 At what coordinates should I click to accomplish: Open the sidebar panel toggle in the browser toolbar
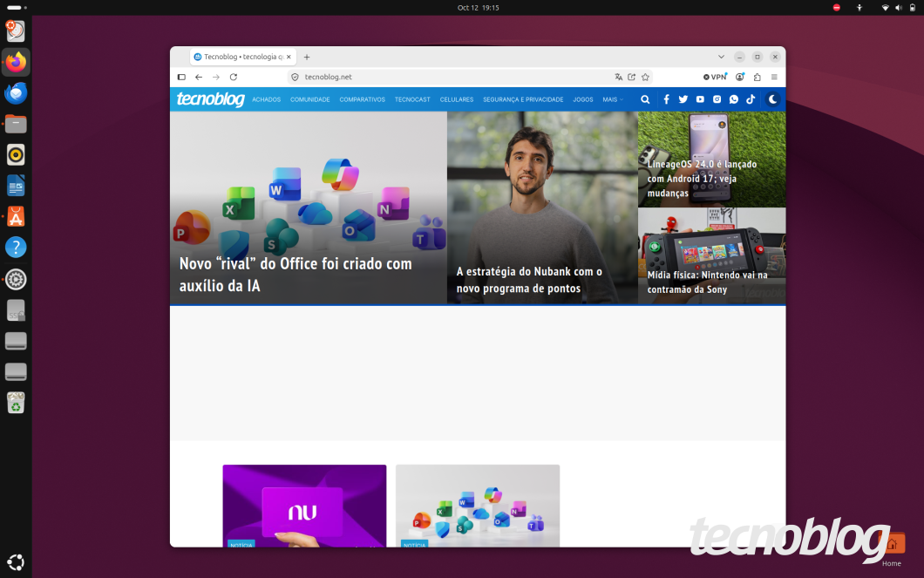[x=181, y=78]
